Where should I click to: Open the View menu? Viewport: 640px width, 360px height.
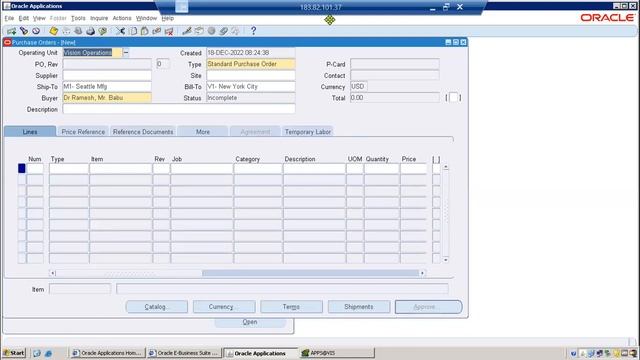(x=39, y=18)
